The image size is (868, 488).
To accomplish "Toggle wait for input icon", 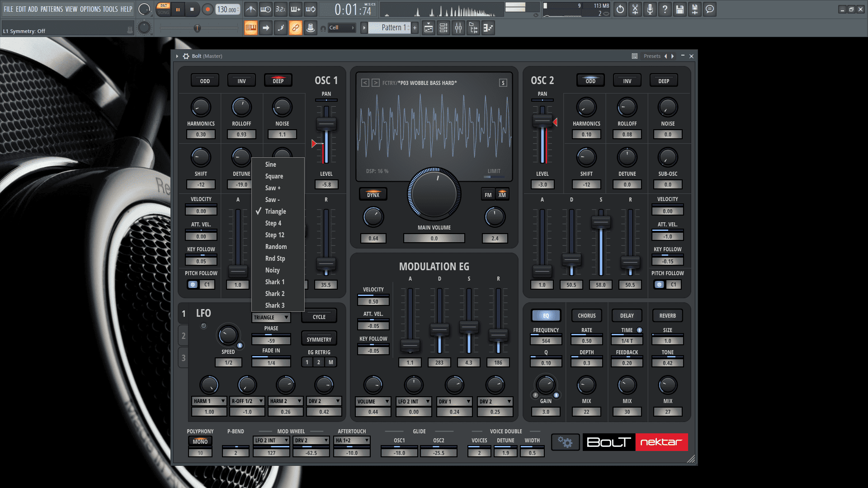I will pos(266,9).
